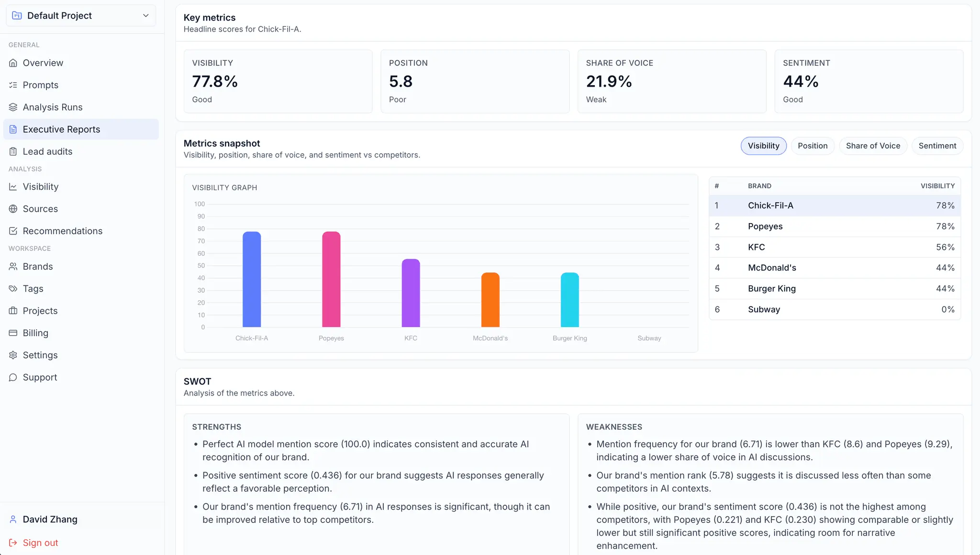Viewport: 980px width, 555px height.
Task: Click the purple KFC bar
Action: click(x=411, y=293)
